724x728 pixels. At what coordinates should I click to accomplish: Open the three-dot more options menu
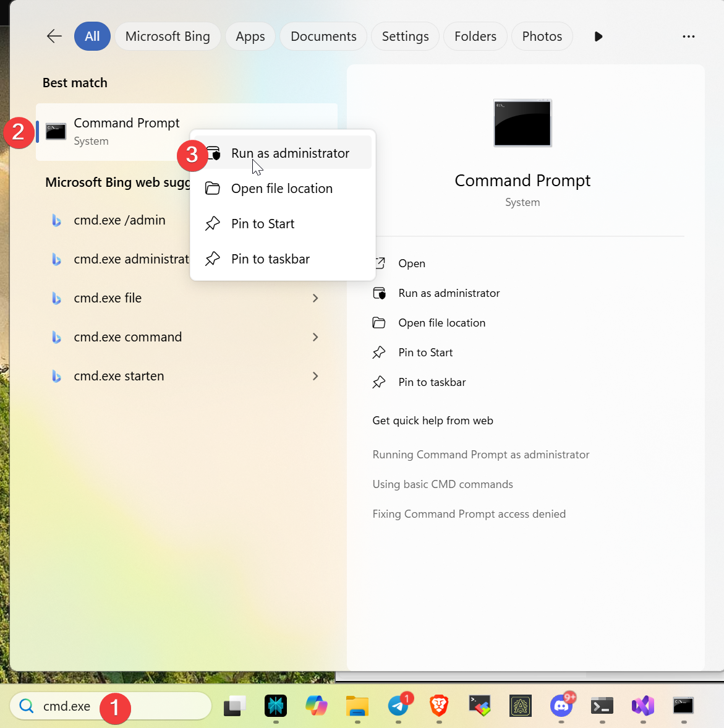pyautogui.click(x=689, y=36)
